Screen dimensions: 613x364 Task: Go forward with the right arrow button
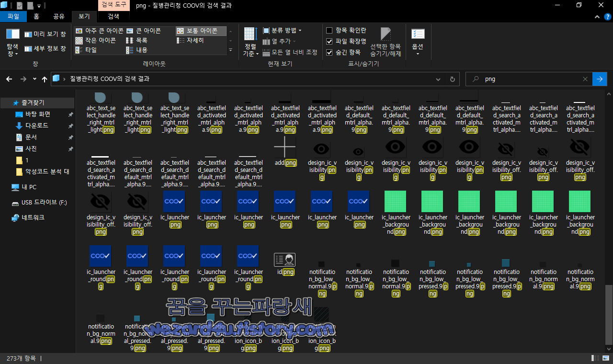23,79
